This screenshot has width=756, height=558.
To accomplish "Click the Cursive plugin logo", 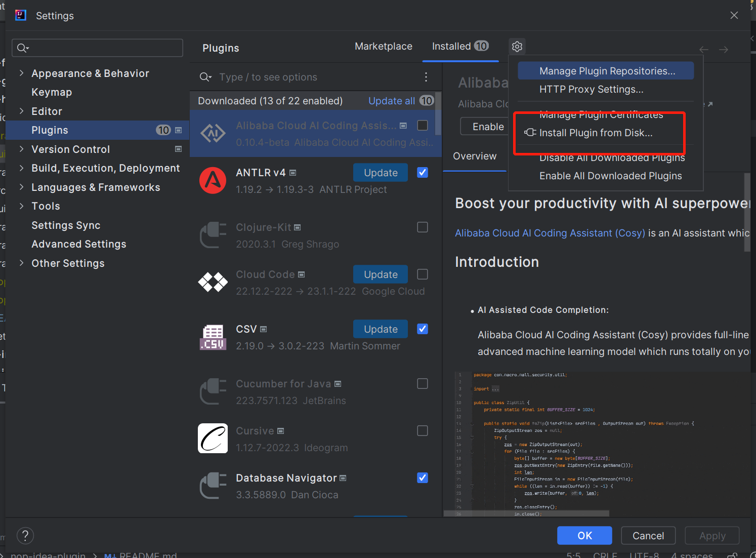I will (x=213, y=439).
